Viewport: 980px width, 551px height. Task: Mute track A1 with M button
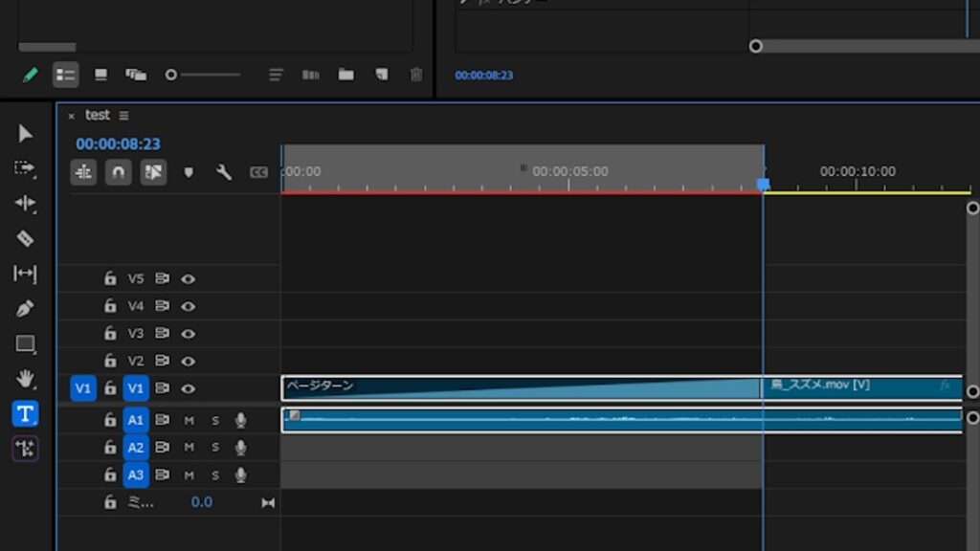189,421
